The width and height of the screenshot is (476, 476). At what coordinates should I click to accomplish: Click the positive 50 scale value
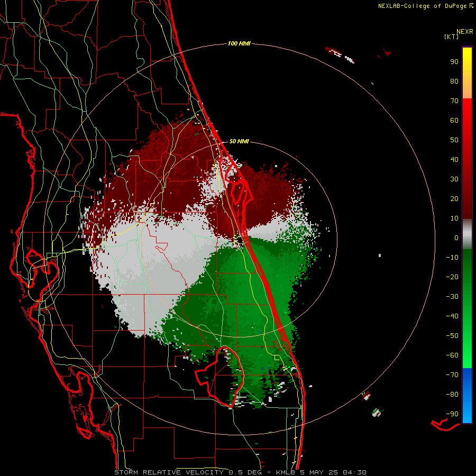(x=454, y=140)
